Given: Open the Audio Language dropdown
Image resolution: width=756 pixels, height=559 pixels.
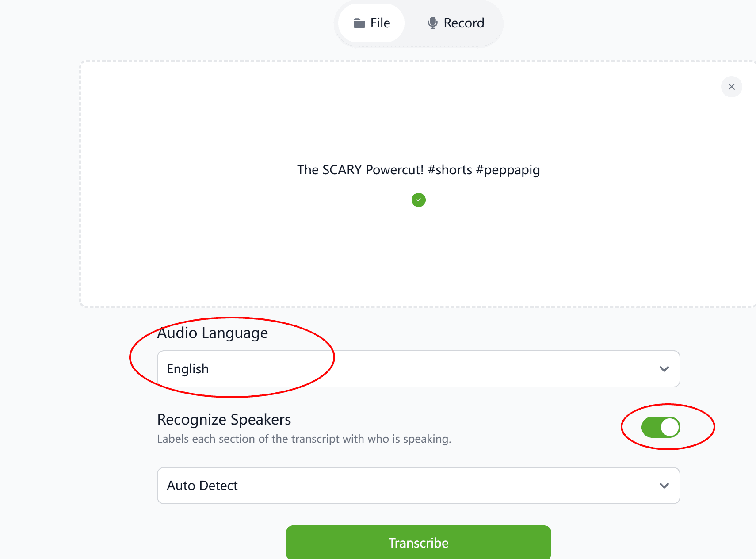Looking at the screenshot, I should point(418,369).
